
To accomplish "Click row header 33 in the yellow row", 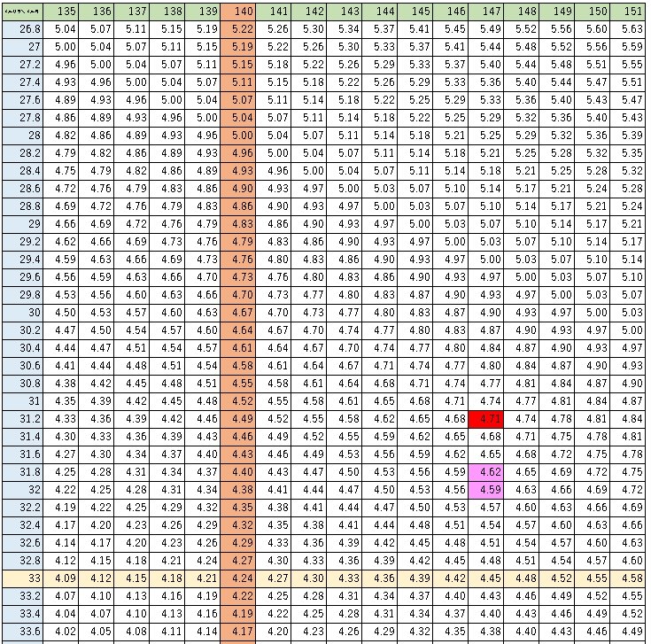I will (22, 578).
